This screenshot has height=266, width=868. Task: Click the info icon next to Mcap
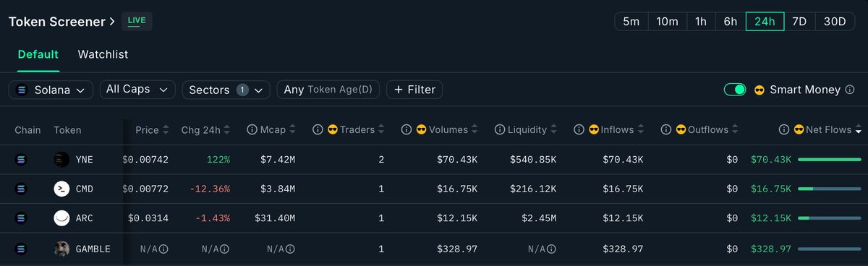pos(252,130)
